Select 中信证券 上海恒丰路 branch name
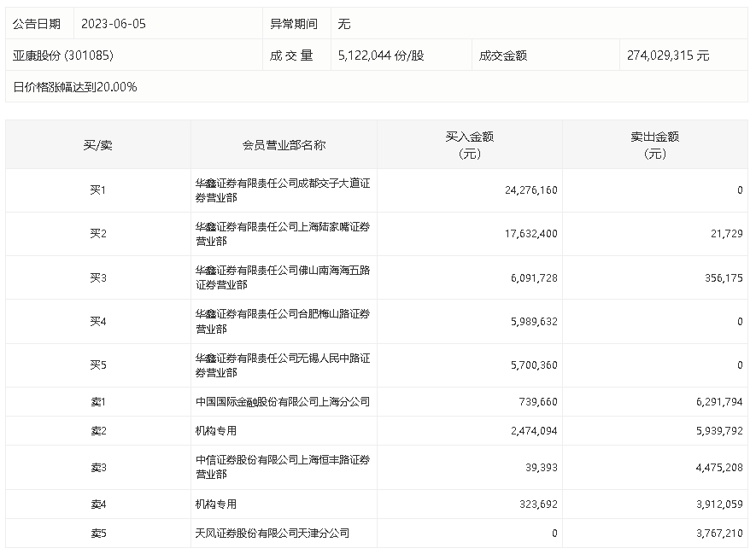756x554 pixels. click(x=283, y=467)
